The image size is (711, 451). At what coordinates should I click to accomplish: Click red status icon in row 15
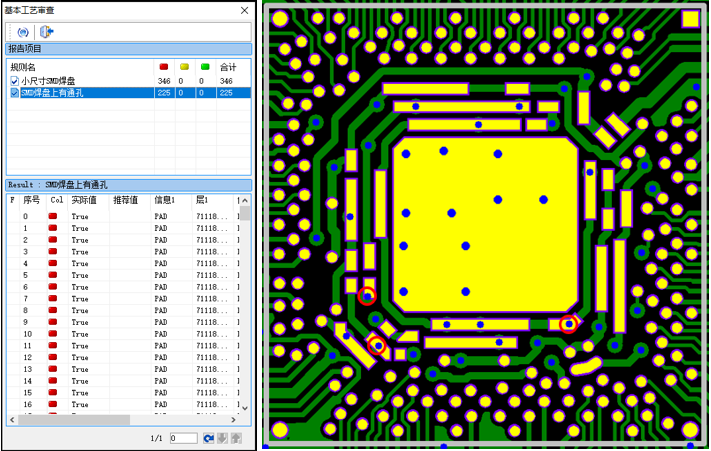click(53, 393)
